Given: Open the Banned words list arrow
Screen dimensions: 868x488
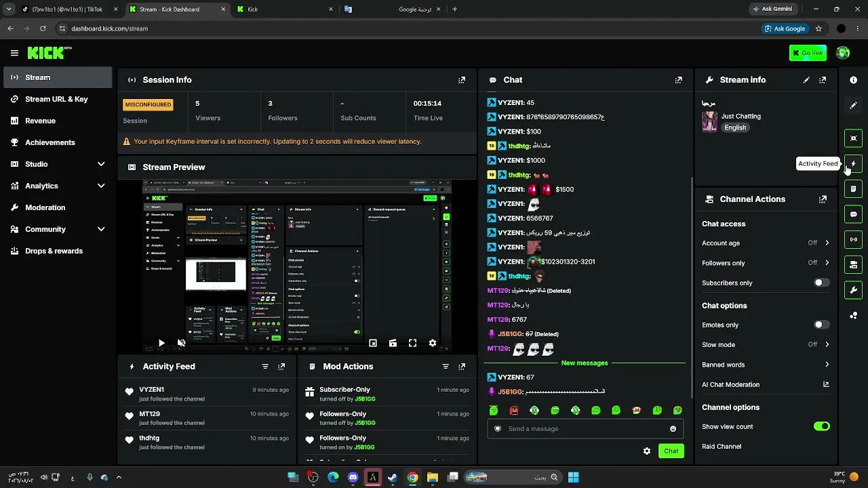Looking at the screenshot, I should pos(827,365).
